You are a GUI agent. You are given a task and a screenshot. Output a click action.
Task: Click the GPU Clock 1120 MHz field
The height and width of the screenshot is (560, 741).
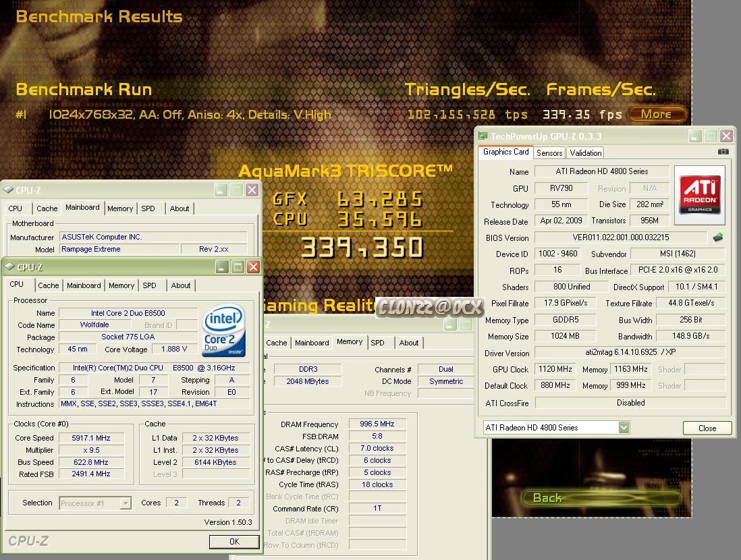[555, 369]
